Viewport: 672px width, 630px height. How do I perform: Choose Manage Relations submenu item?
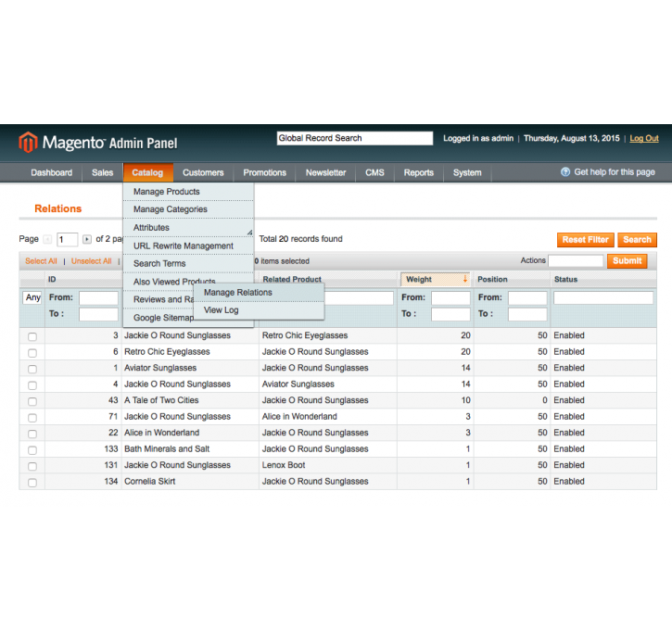259,292
